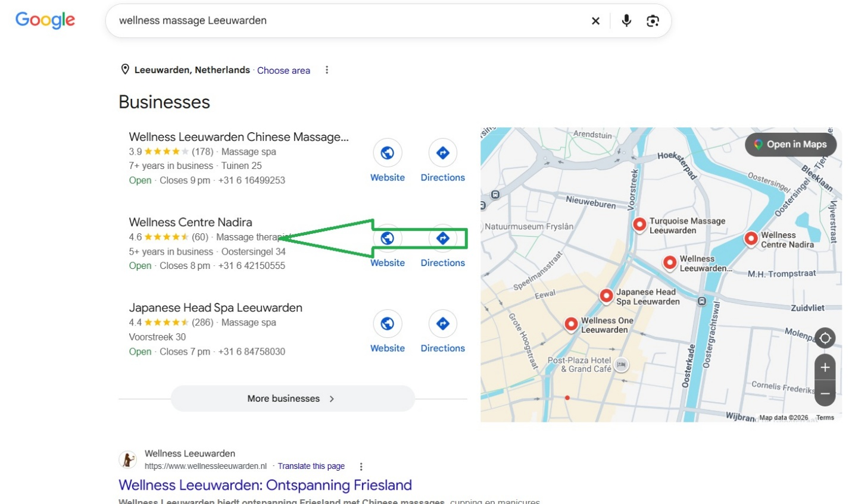Viewport: 852px width, 504px height.
Task: Open Google Lens image search icon
Action: click(x=653, y=21)
